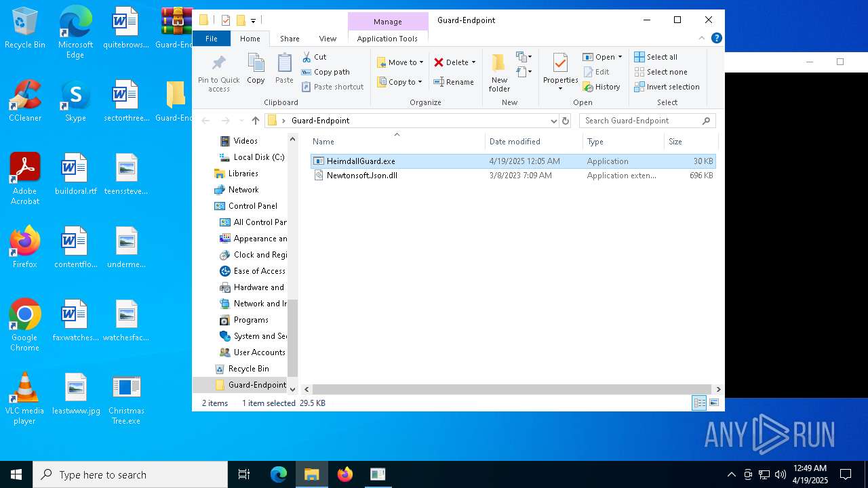Switch to the View tab
This screenshot has height=488, width=868.
328,39
